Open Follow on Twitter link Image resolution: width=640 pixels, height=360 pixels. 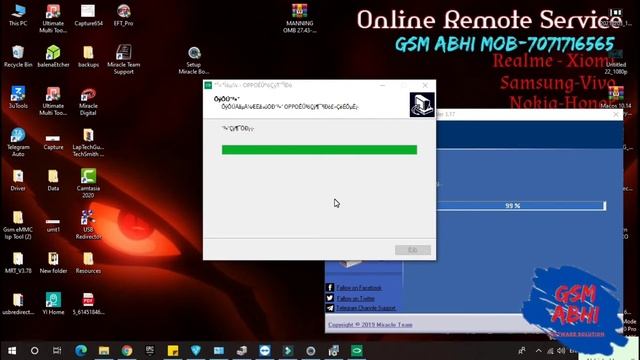tap(356, 298)
